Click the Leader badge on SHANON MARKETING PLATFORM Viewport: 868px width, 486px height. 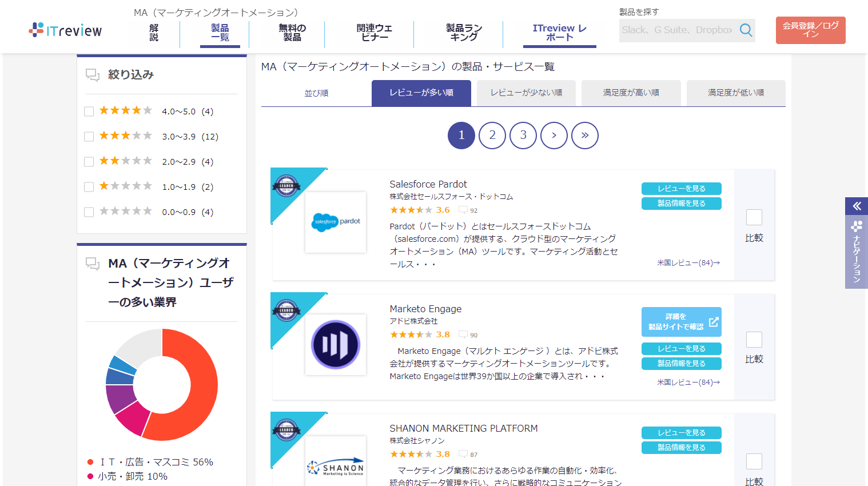[286, 429]
